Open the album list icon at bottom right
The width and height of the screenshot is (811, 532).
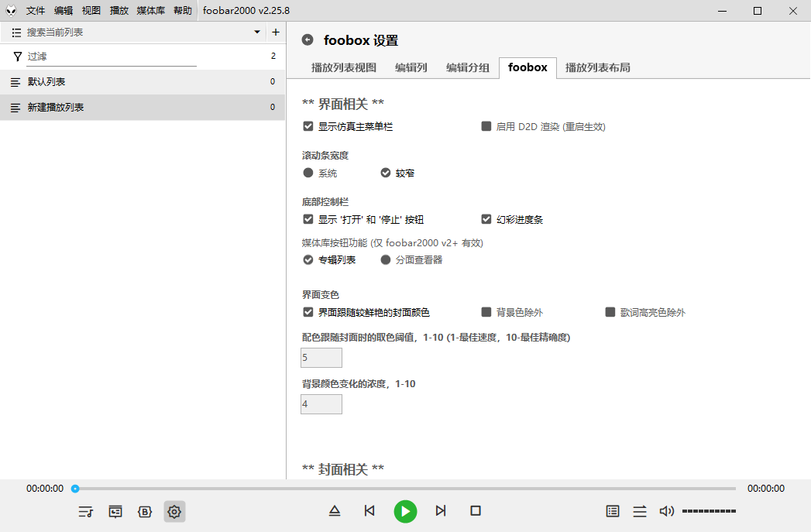613,511
